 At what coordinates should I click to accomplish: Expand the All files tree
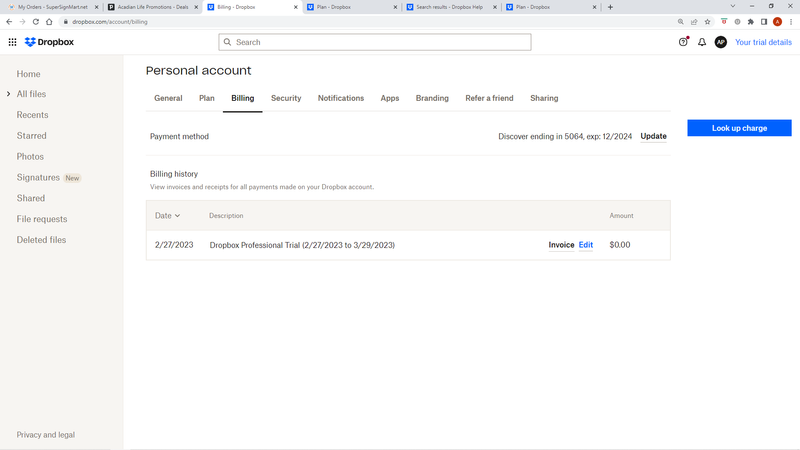pyautogui.click(x=8, y=94)
